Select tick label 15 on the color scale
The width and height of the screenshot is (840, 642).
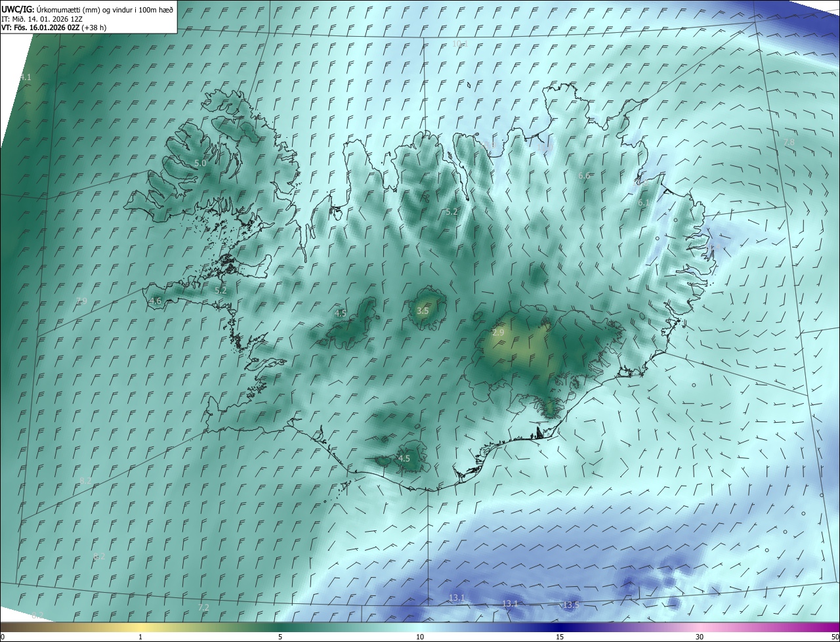[x=560, y=637]
